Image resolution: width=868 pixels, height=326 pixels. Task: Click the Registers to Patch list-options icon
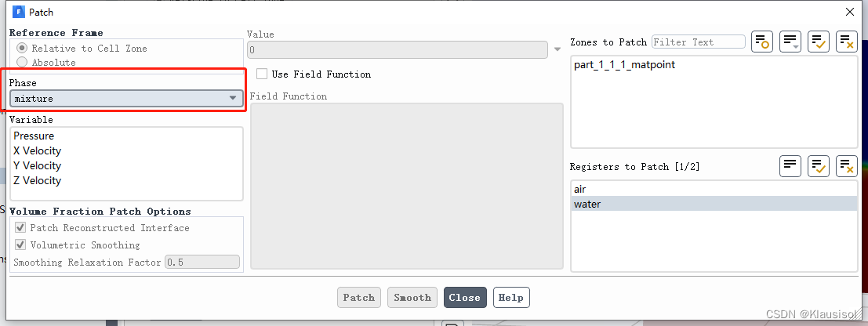790,165
